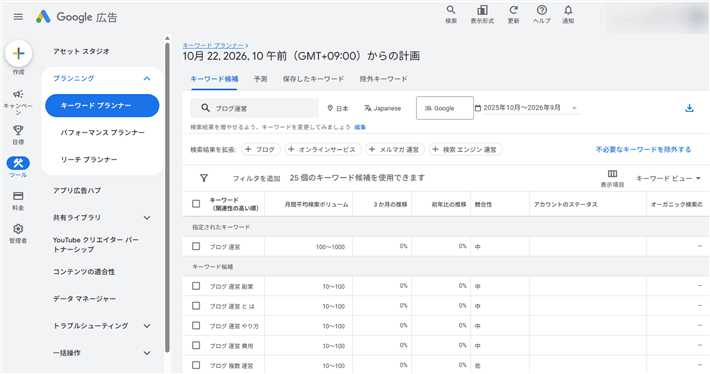Check the ブログ 運営 費用 row

(x=196, y=345)
